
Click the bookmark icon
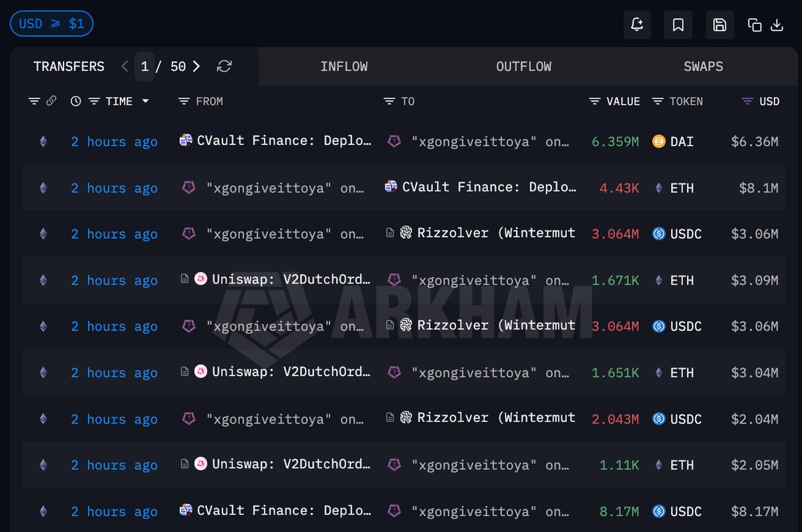coord(678,25)
